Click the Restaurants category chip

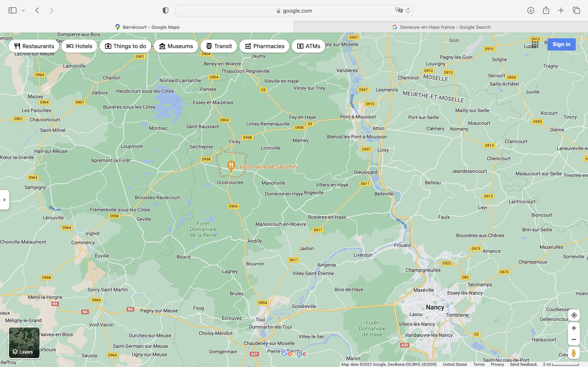tap(34, 46)
